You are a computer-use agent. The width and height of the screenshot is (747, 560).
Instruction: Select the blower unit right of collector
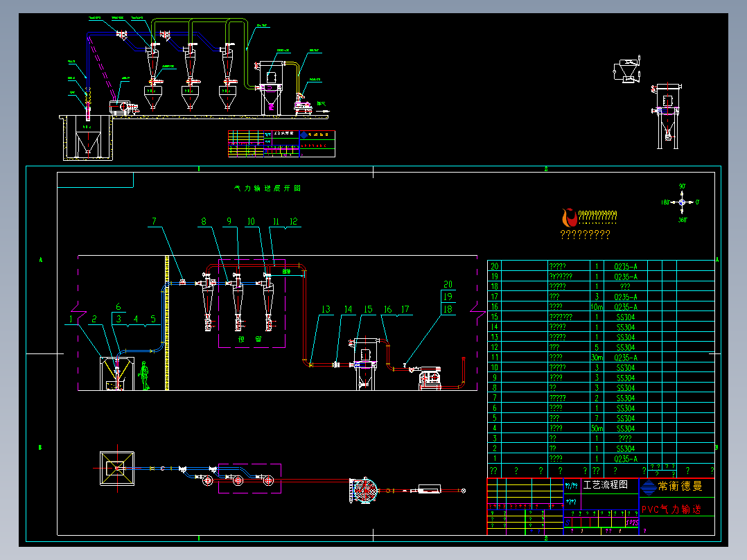pos(430,378)
